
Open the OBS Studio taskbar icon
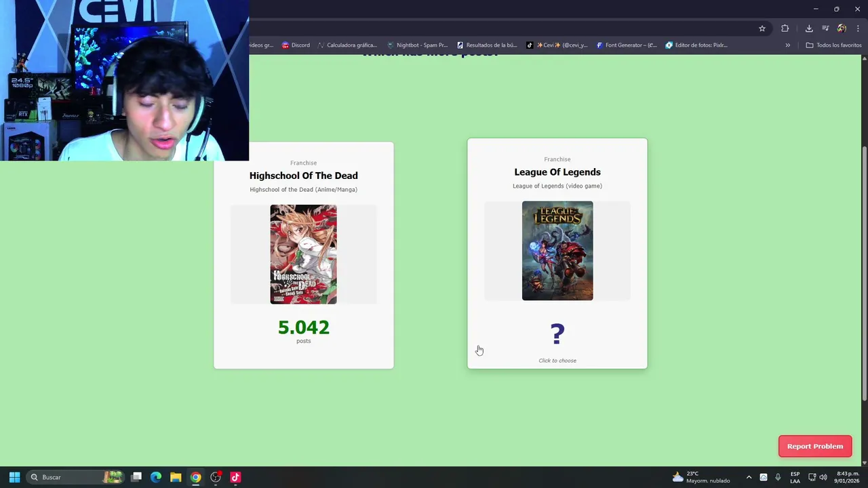216,477
